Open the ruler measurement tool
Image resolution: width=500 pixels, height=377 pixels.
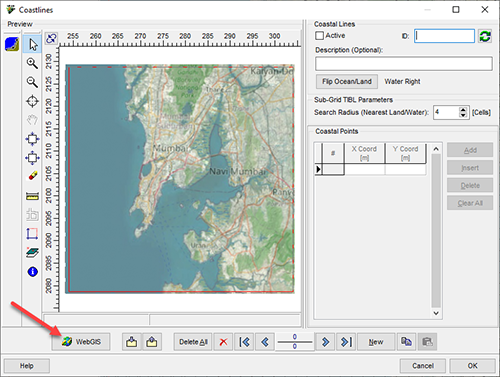click(32, 196)
